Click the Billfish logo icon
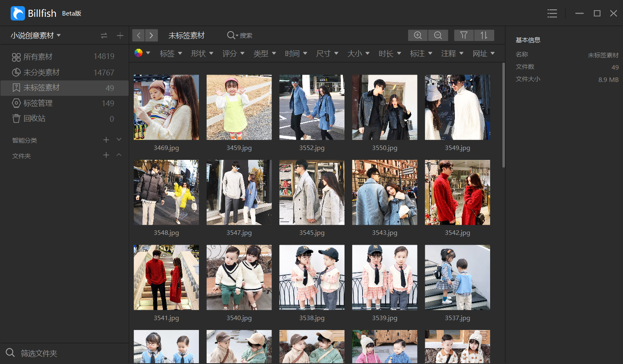623x364 pixels. (18, 14)
